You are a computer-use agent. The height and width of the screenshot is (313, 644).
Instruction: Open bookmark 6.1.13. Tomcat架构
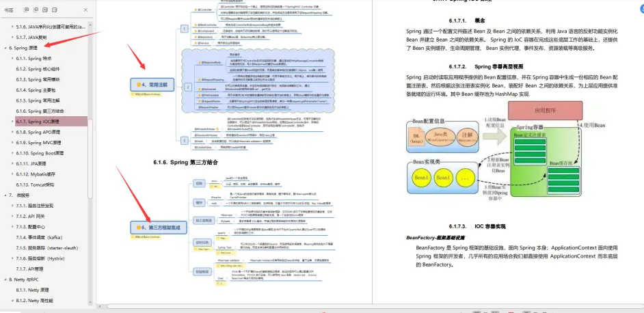pyautogui.click(x=35, y=185)
